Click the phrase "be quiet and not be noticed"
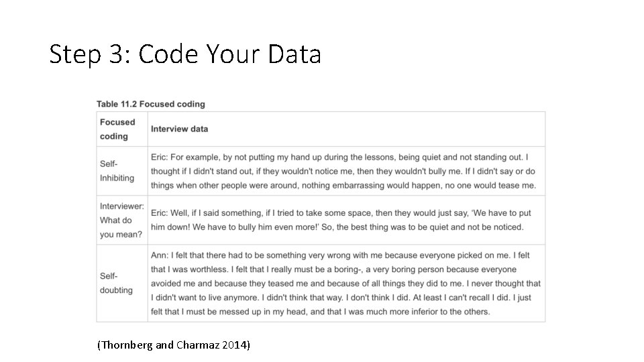The width and height of the screenshot is (644, 362). click(x=465, y=227)
